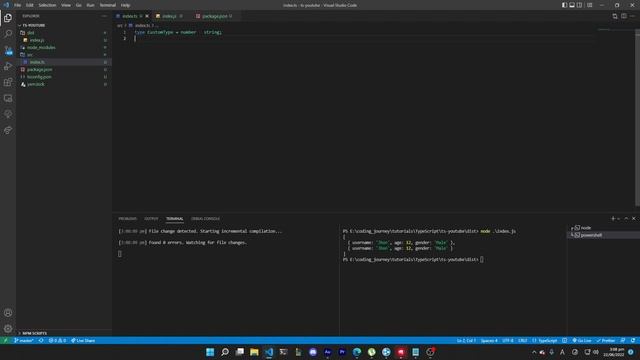
Task: Switch to the index.js editor tab
Action: pos(169,16)
